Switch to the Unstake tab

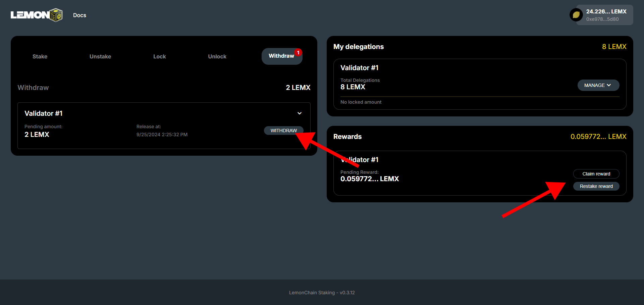tap(100, 56)
